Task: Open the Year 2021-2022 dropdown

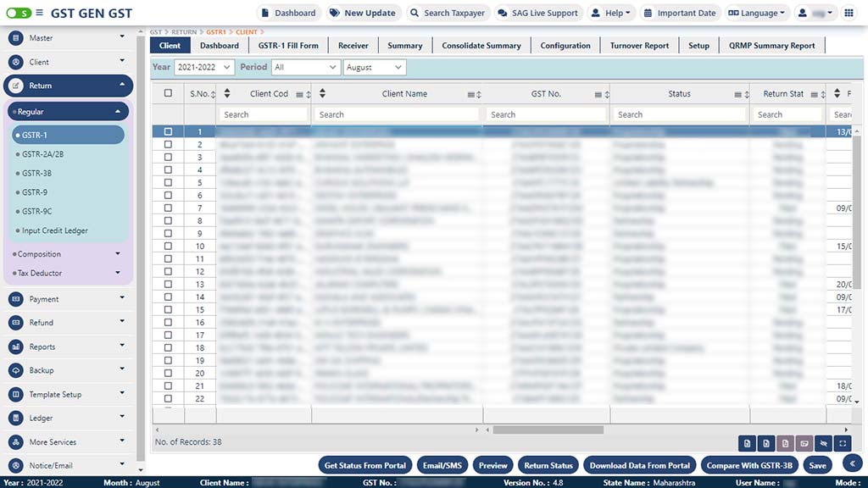Action: click(x=203, y=67)
